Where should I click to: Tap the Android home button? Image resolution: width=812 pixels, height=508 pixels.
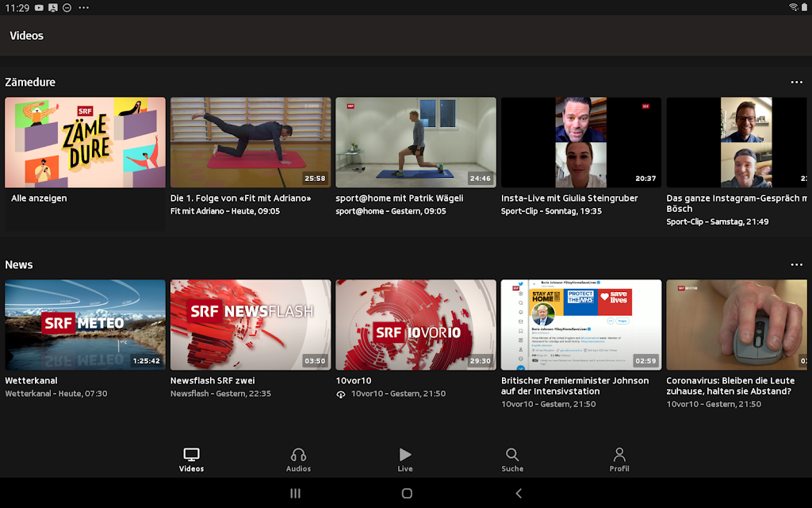point(407,493)
